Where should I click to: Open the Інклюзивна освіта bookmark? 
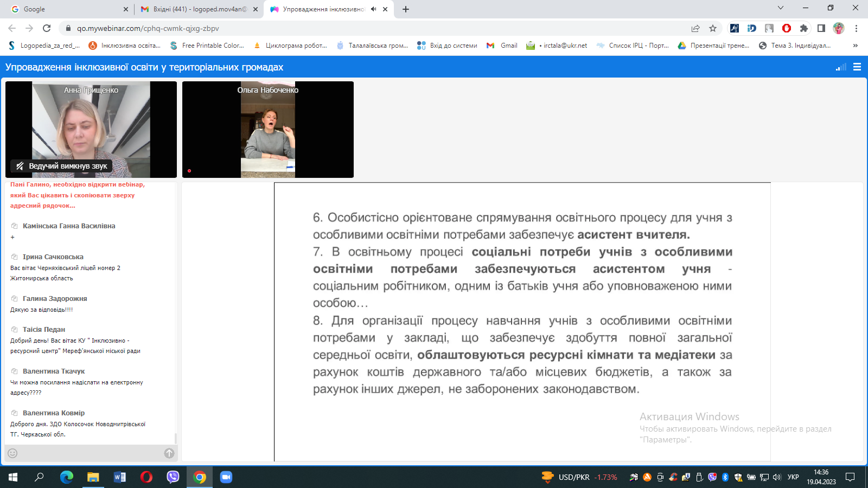click(x=125, y=46)
